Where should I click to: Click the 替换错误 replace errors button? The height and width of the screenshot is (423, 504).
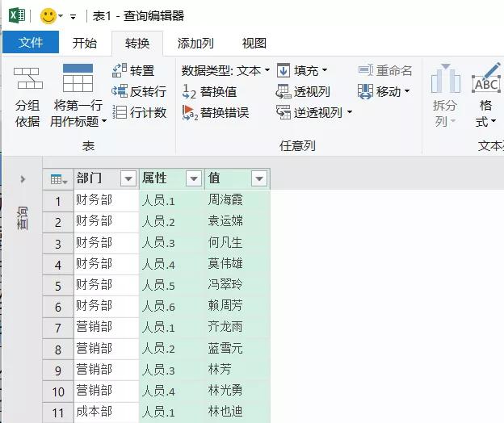pyautogui.click(x=216, y=113)
